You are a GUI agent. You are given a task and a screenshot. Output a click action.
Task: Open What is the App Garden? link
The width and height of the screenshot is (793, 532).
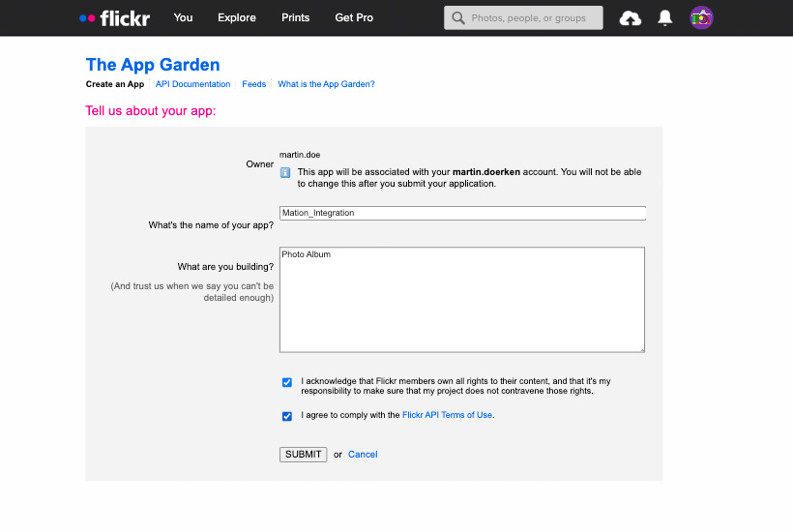coord(326,84)
